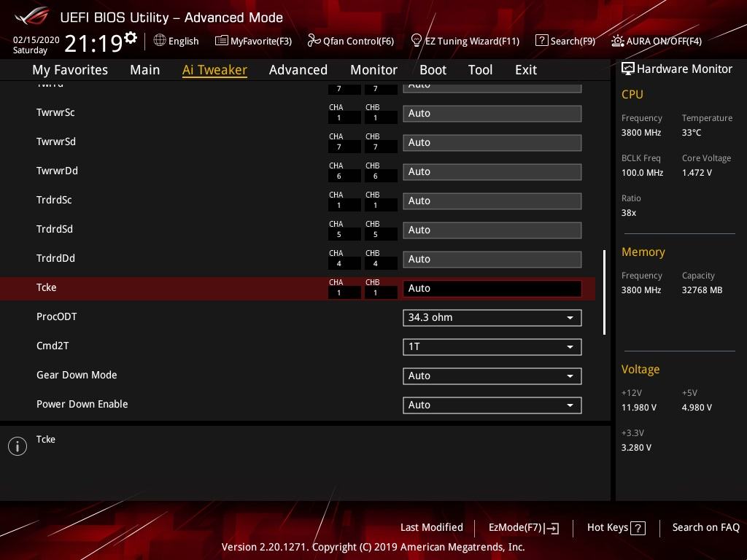The image size is (747, 560).
Task: Click the highlighted Tcke Auto field
Action: click(492, 289)
